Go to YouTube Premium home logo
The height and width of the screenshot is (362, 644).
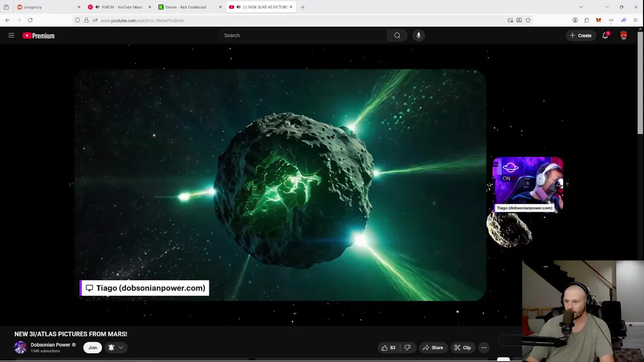coord(38,36)
